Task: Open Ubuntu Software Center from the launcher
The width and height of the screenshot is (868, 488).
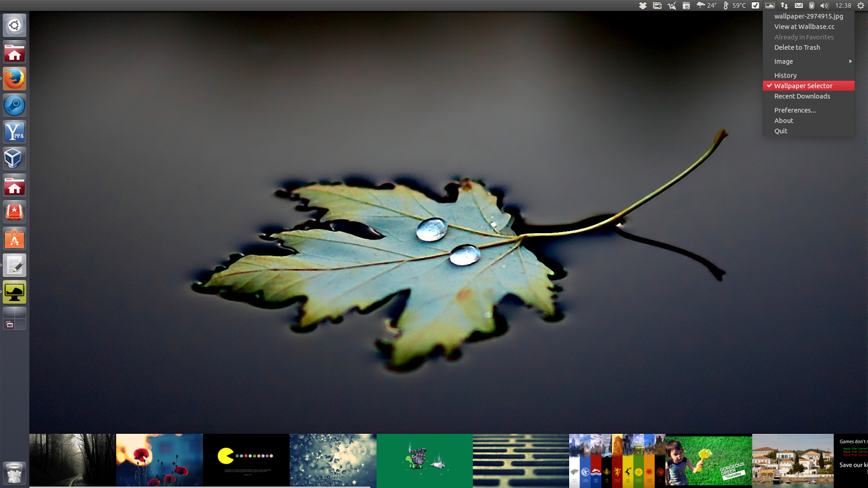Action: point(14,239)
